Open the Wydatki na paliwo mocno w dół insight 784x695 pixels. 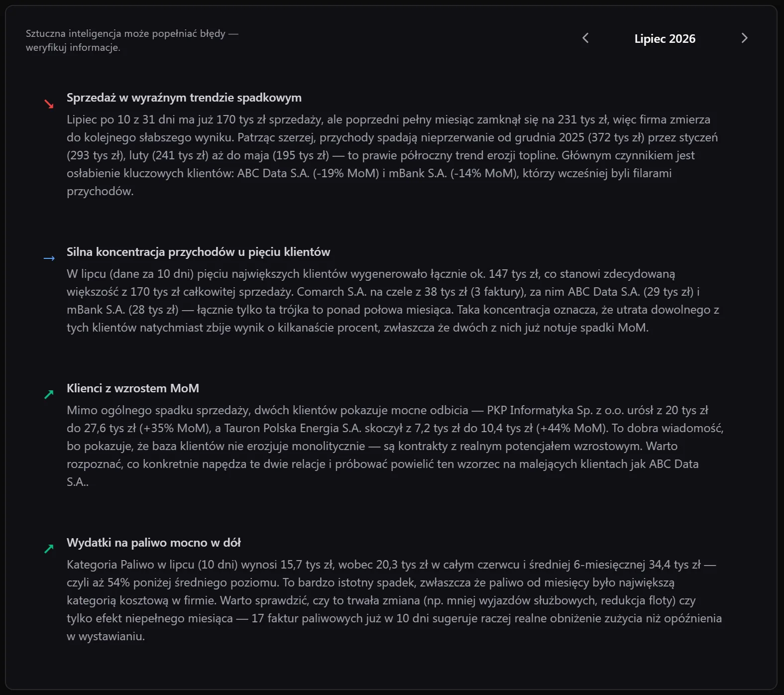point(154,543)
